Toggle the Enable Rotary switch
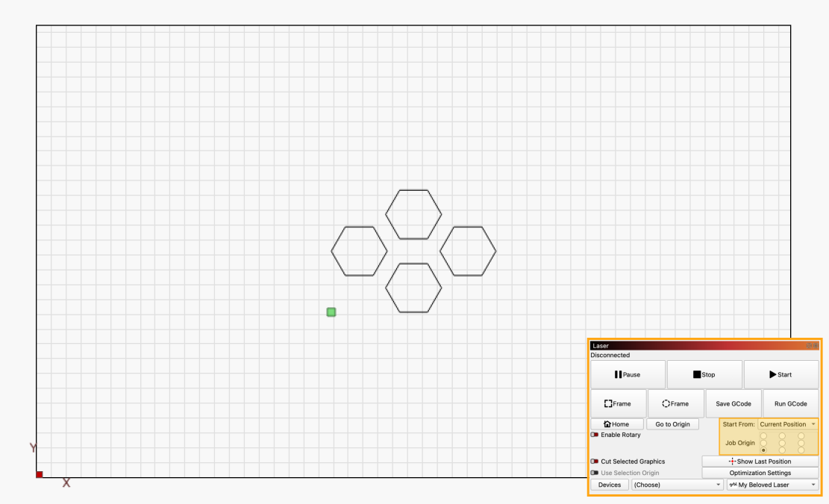This screenshot has height=504, width=829. point(595,435)
